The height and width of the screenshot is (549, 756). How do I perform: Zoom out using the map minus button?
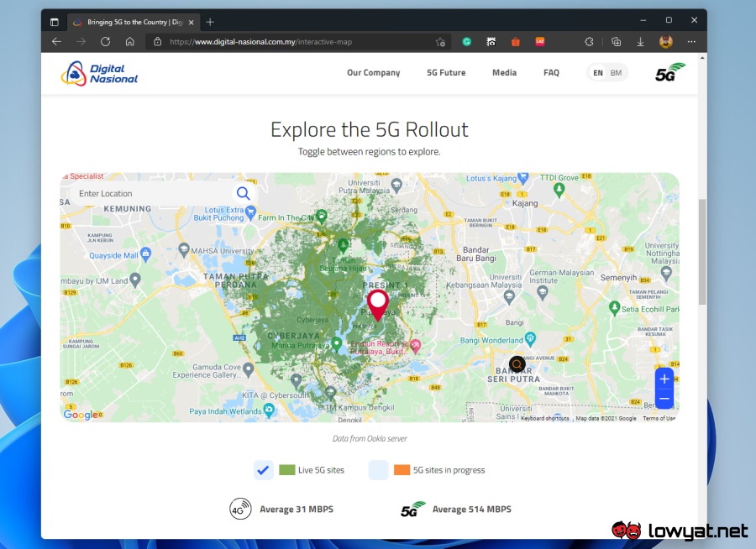[x=664, y=399]
